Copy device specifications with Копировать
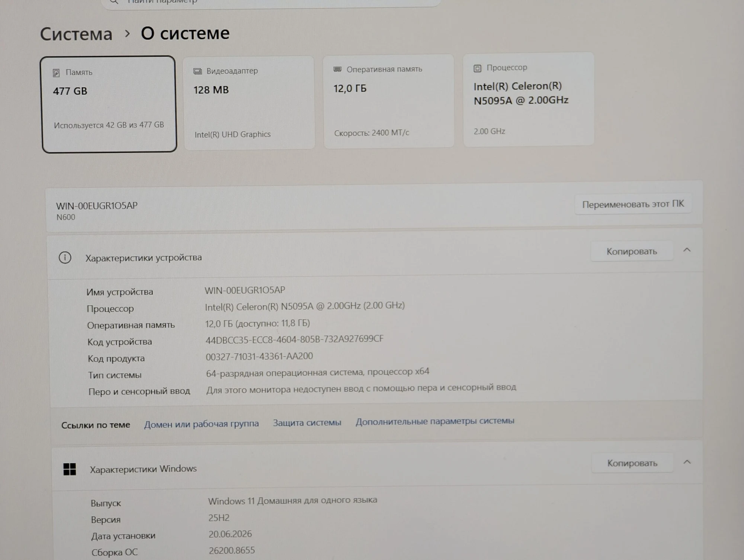Viewport: 744px width, 560px height. click(x=632, y=251)
